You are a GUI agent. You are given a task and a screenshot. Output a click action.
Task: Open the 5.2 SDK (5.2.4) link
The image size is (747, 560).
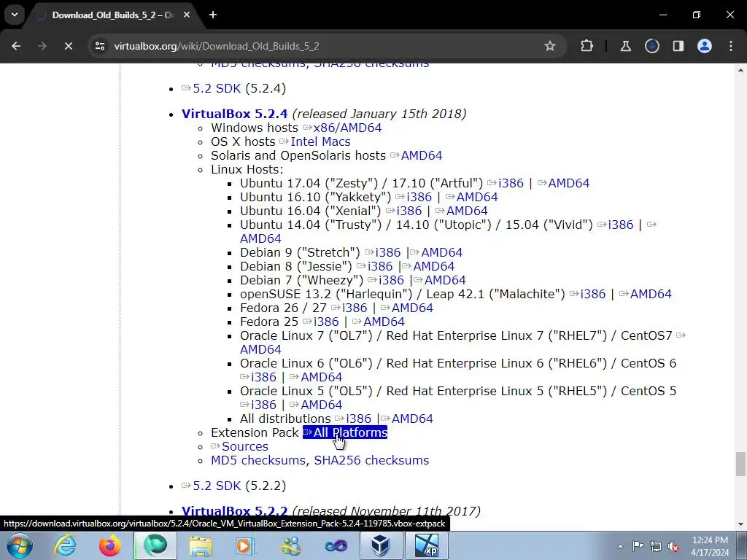(x=217, y=88)
